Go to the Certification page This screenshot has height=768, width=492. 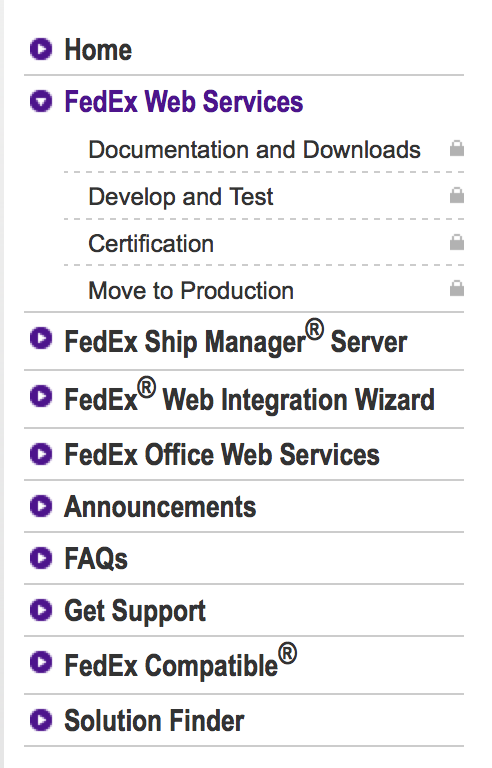click(x=151, y=243)
